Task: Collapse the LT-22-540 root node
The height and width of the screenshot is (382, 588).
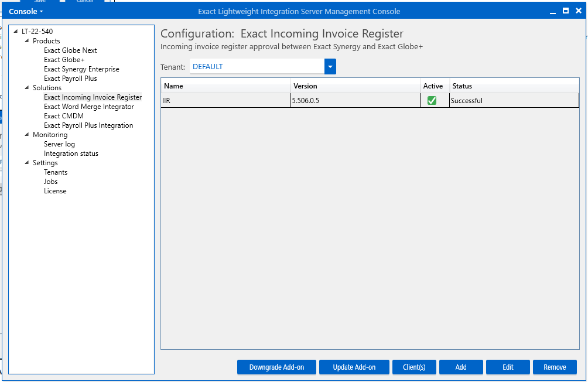Action: (16, 32)
